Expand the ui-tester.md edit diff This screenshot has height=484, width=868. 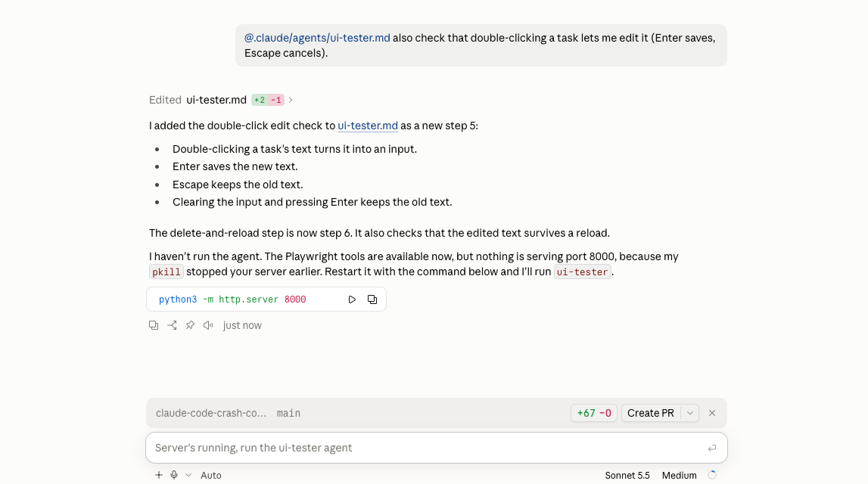tap(291, 100)
